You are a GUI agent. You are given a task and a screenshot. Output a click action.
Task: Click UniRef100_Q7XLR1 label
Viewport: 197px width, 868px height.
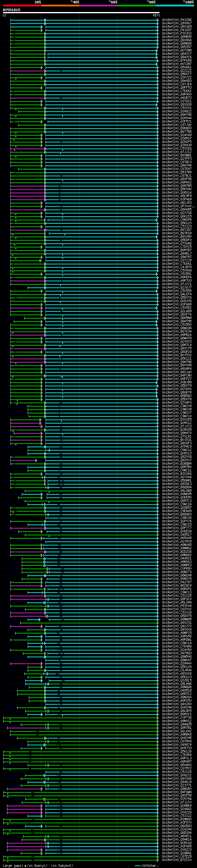tap(176, 437)
